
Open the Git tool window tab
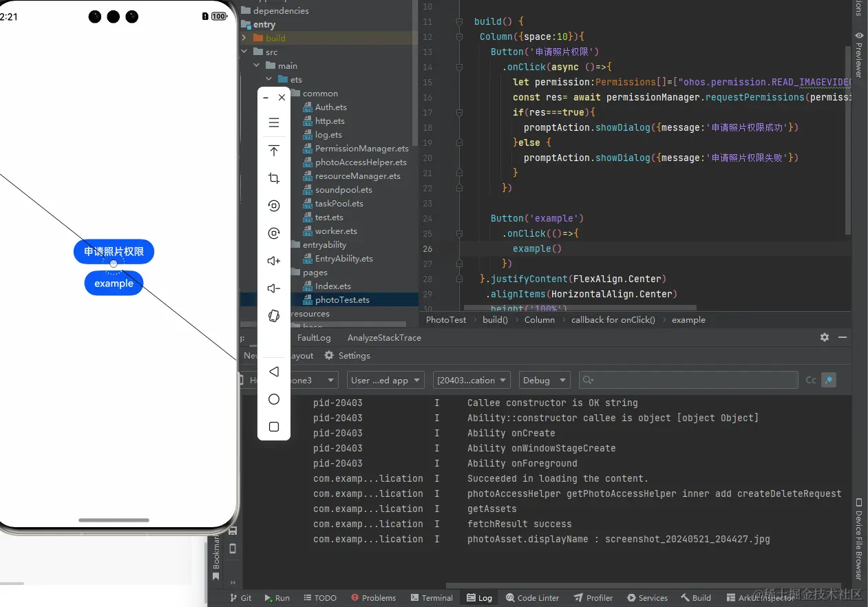tap(241, 598)
